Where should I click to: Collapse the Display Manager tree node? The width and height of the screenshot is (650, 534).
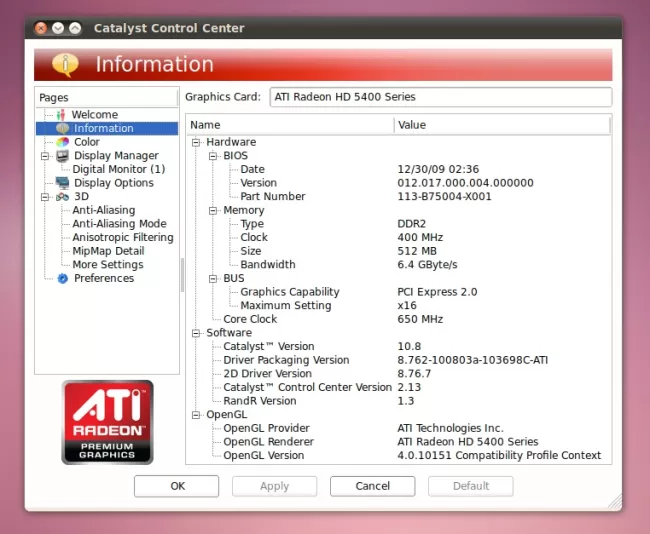tap(45, 156)
